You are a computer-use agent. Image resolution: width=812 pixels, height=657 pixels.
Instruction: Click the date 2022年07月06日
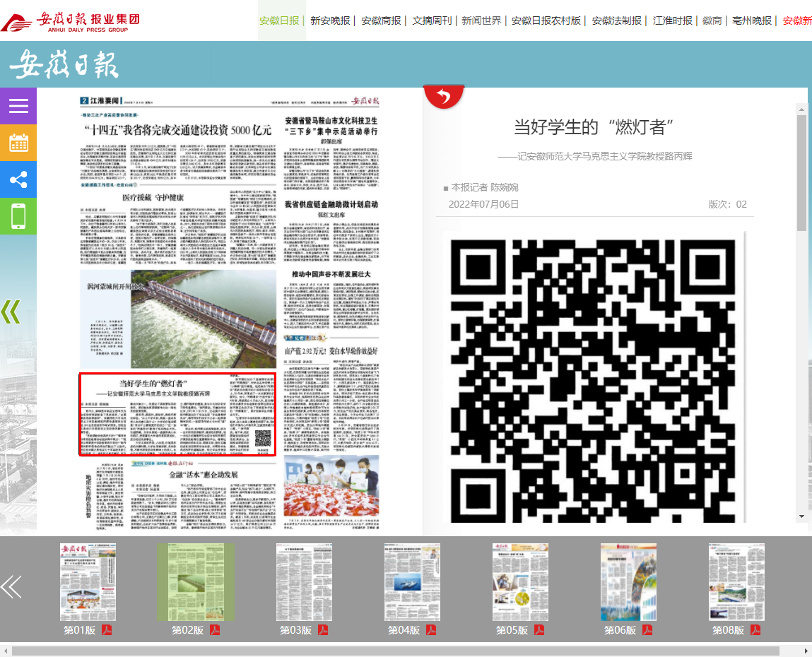[x=483, y=204]
